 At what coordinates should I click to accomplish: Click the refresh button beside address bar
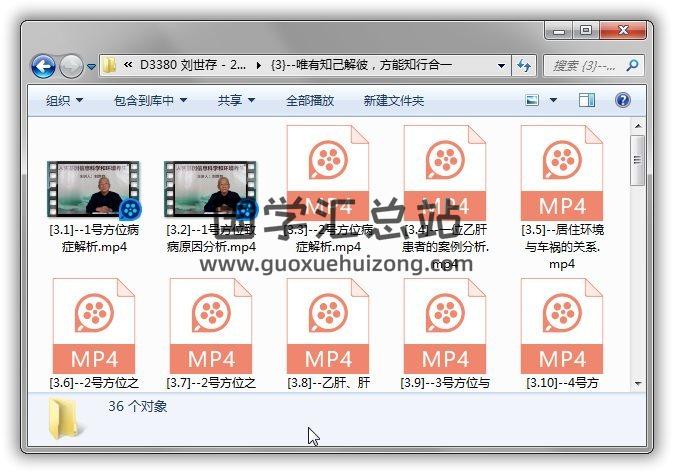coord(525,66)
